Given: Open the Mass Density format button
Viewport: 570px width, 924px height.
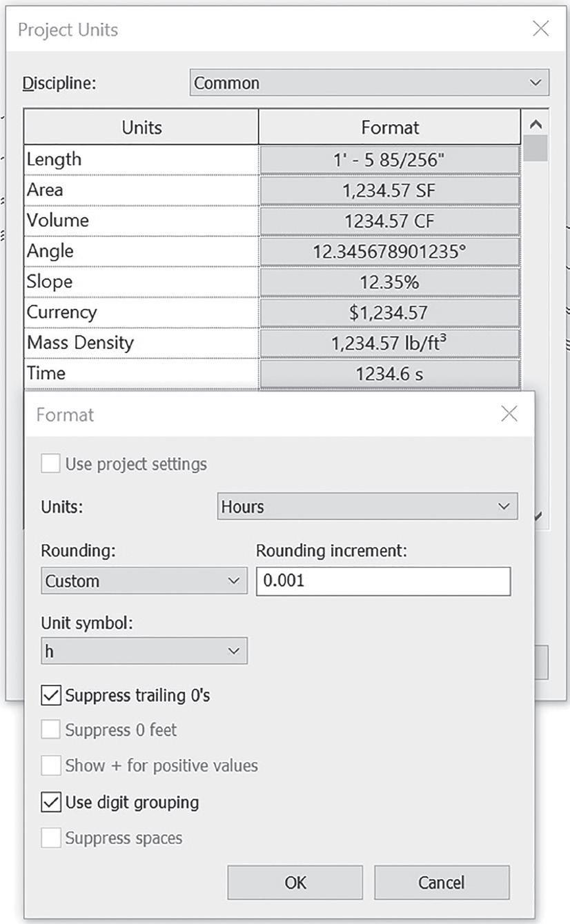Looking at the screenshot, I should point(389,343).
